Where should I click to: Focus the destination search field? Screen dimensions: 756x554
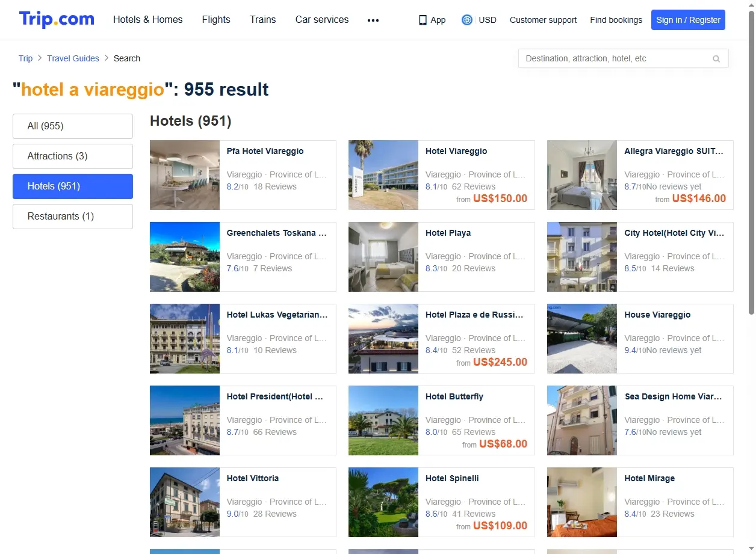[x=624, y=58]
